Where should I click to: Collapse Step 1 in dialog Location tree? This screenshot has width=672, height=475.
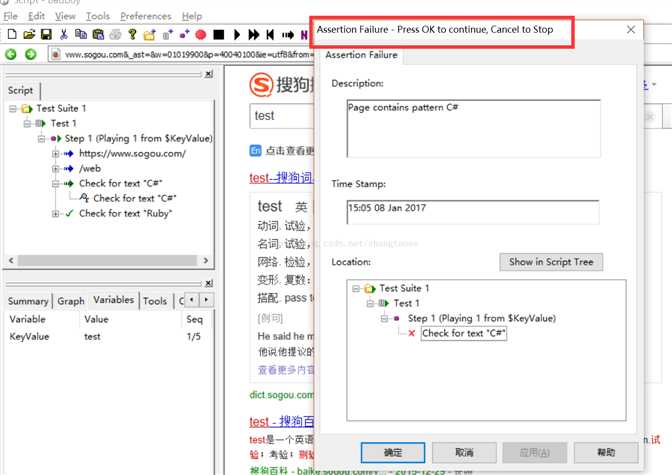(384, 318)
